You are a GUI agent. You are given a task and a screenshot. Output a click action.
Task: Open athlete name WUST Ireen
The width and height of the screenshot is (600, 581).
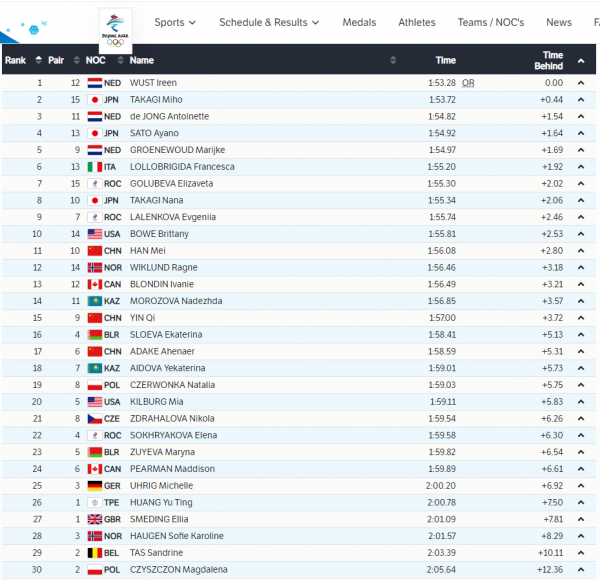[x=153, y=83]
